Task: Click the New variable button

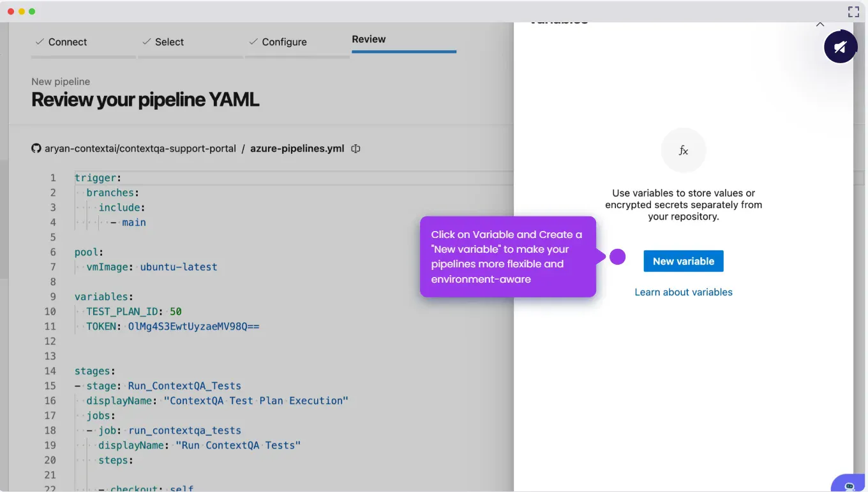Action: coord(683,261)
